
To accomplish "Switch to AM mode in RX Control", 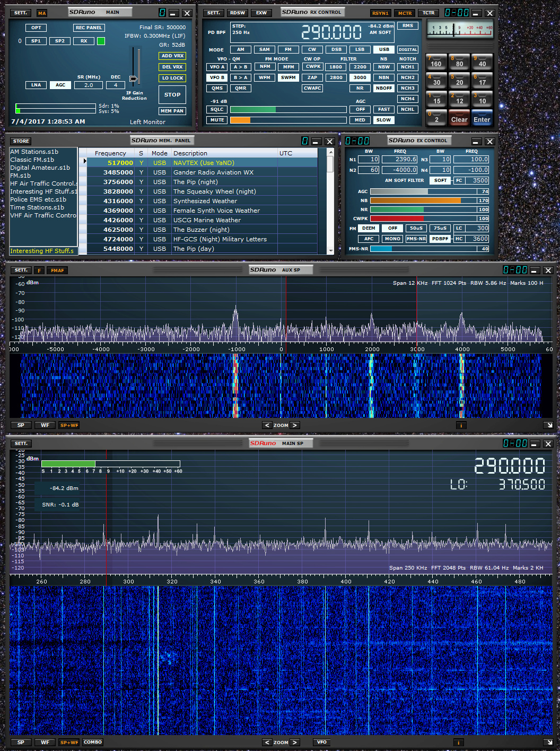I will tap(241, 49).
